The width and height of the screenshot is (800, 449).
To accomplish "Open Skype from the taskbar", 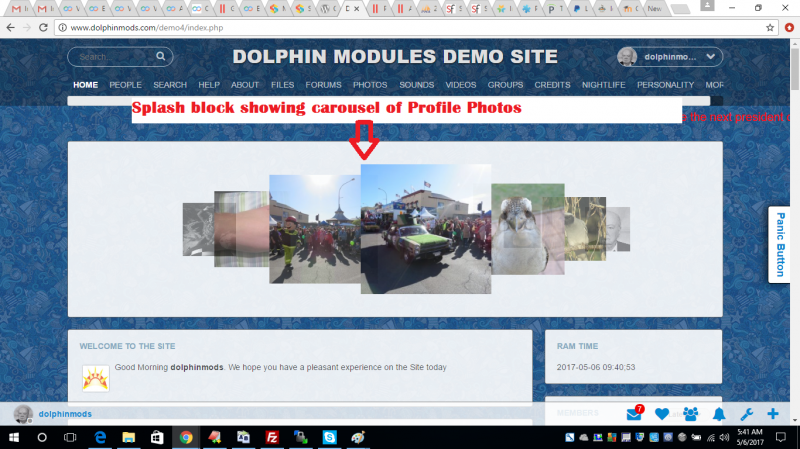I will coord(330,437).
